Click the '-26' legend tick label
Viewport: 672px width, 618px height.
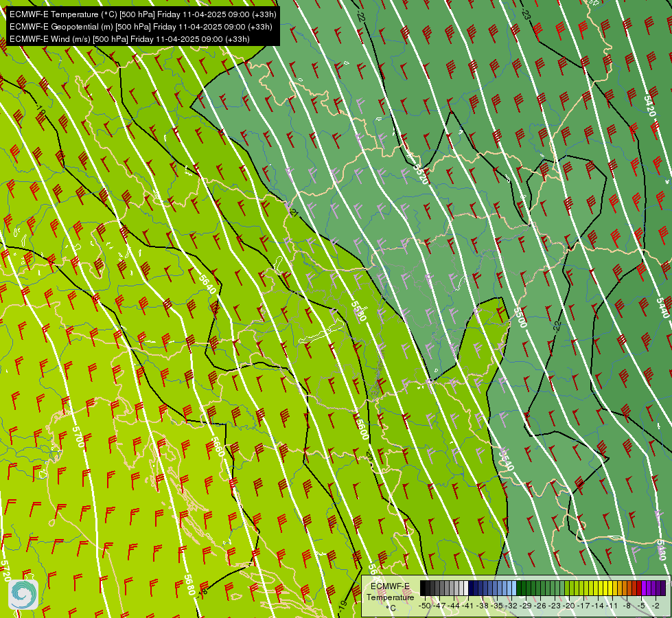click(540, 606)
